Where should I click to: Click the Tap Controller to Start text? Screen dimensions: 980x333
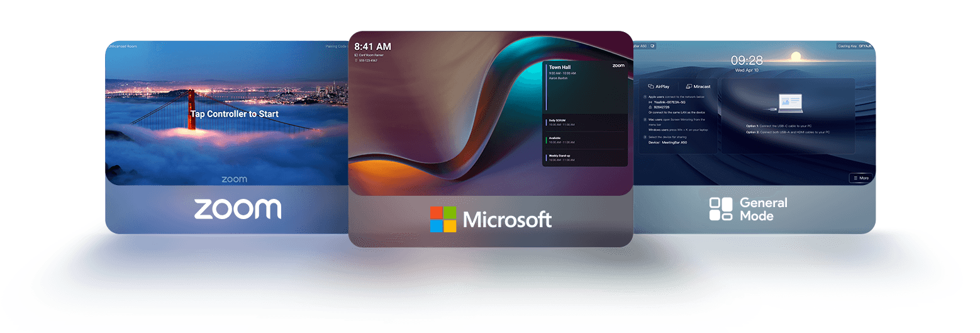[x=234, y=114]
